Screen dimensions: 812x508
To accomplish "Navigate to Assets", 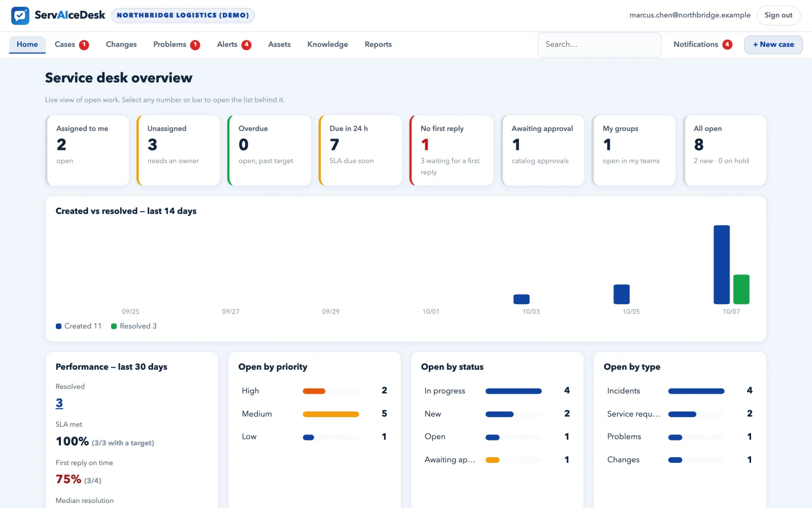I will (x=279, y=45).
